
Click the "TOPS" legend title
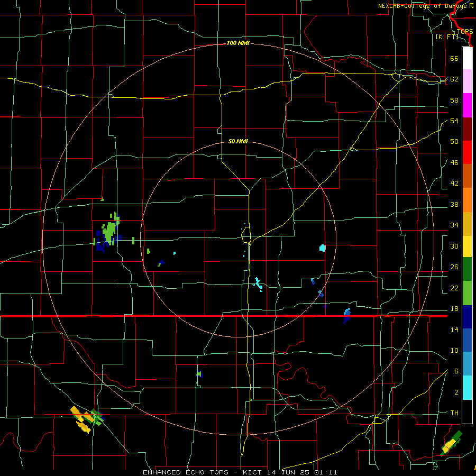pos(465,31)
